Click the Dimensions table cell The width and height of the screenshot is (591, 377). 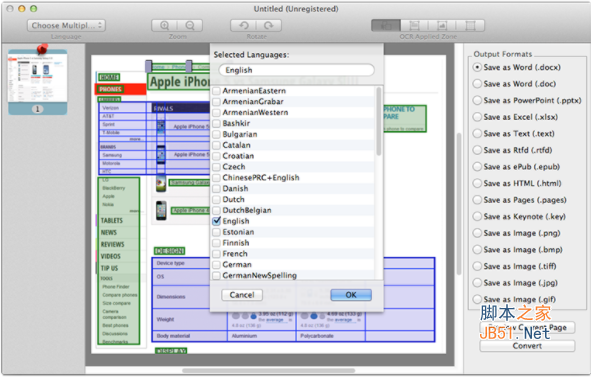tap(190, 297)
